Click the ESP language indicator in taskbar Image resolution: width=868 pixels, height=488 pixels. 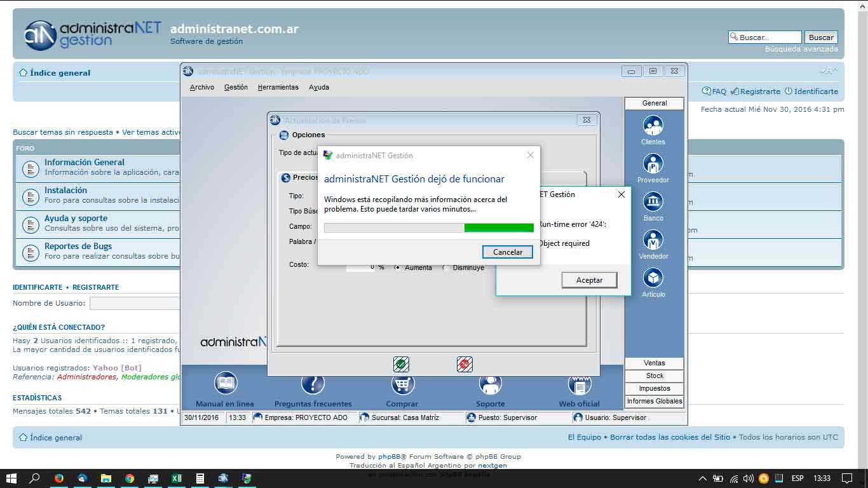click(797, 478)
